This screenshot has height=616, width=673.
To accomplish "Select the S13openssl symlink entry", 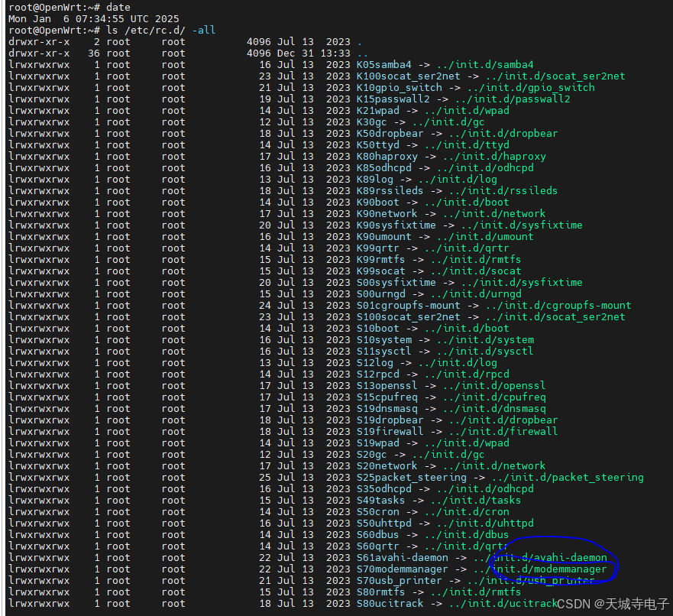I will pos(387,385).
